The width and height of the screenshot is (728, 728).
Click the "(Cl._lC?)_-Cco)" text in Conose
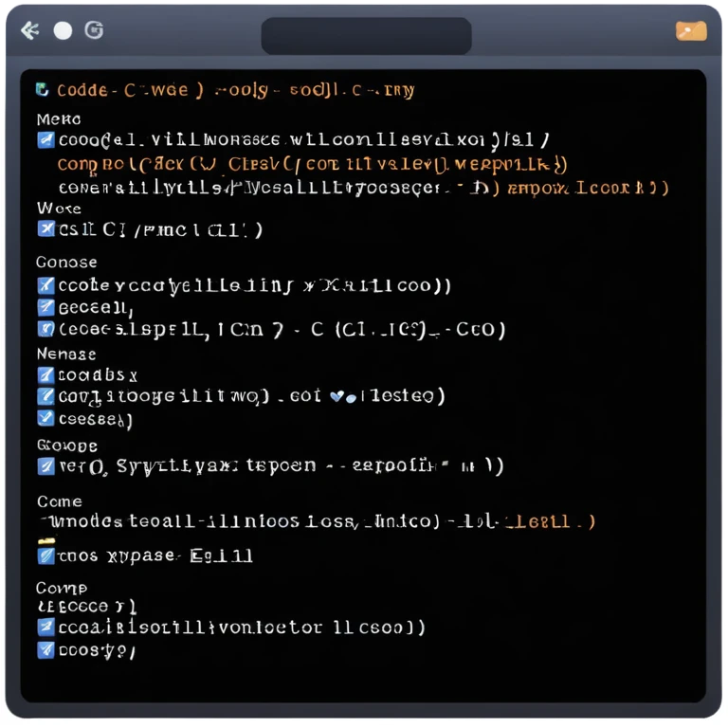pyautogui.click(x=420, y=330)
